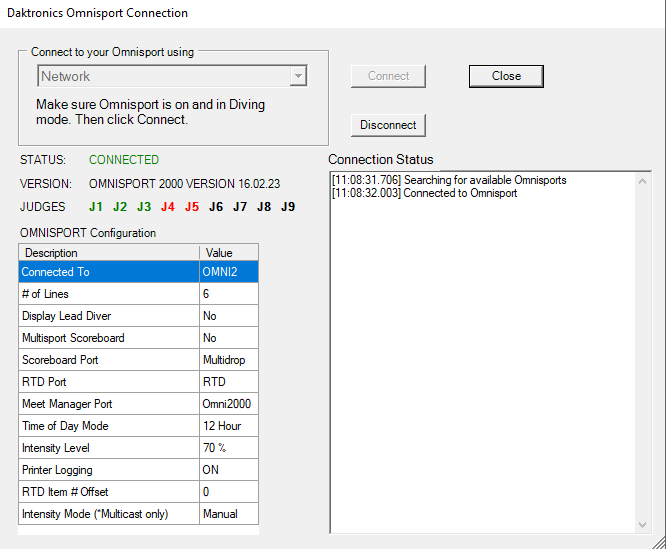Screen dimensions: 666x549
Task: Click the J1 judge indicator
Action: click(96, 207)
